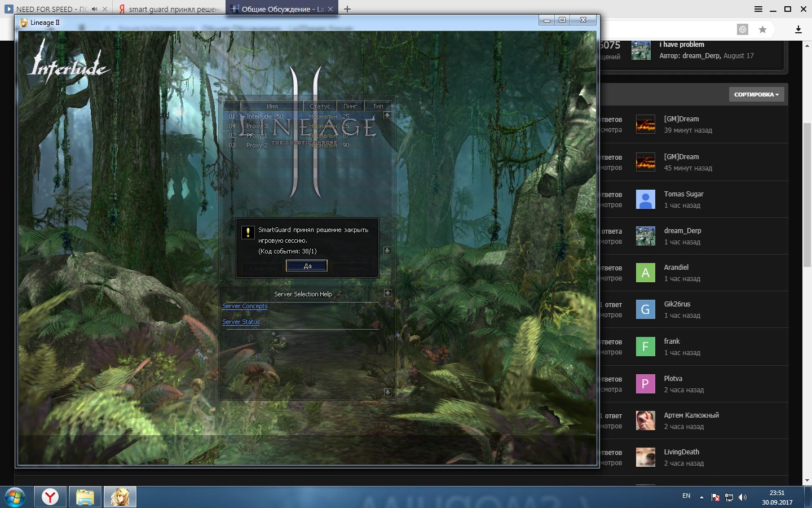Open [GM]Dream profile, 45 минут назад
The height and width of the screenshot is (508, 812).
681,157
